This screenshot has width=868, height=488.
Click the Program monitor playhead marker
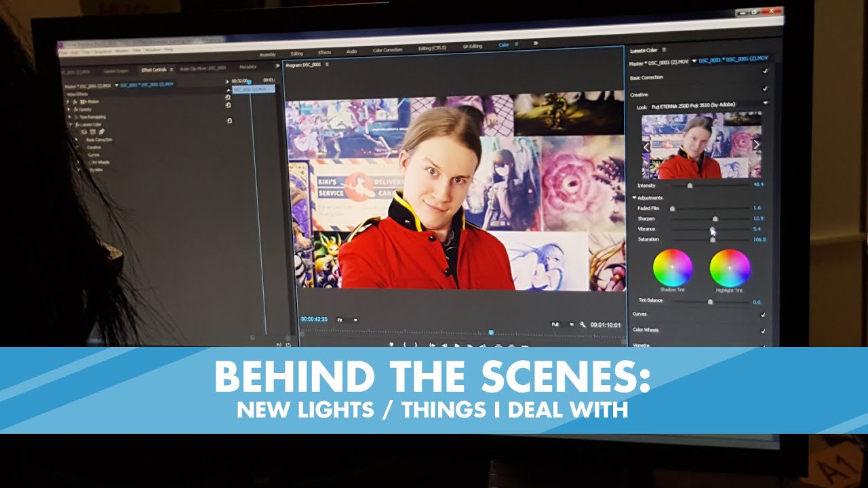tap(491, 333)
